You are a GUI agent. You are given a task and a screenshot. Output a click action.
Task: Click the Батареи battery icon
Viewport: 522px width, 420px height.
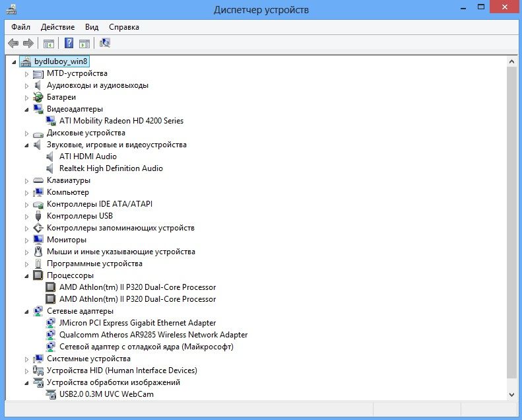tap(38, 97)
